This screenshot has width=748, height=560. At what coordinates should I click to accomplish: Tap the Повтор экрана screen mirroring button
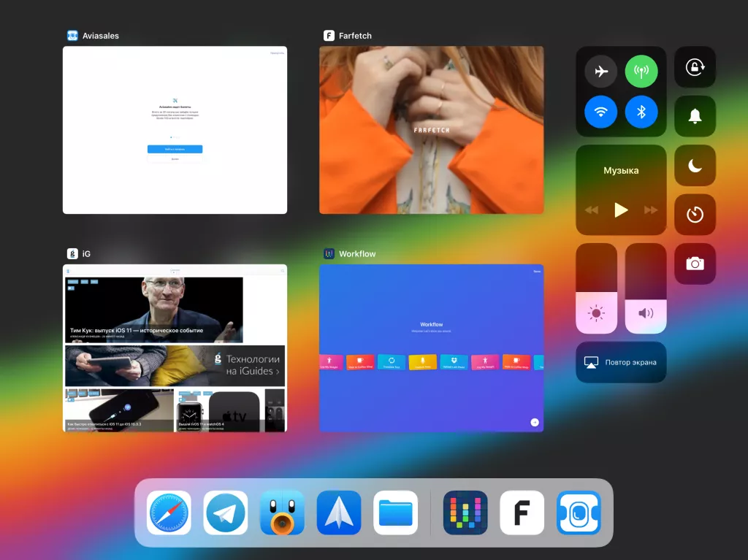click(x=621, y=362)
